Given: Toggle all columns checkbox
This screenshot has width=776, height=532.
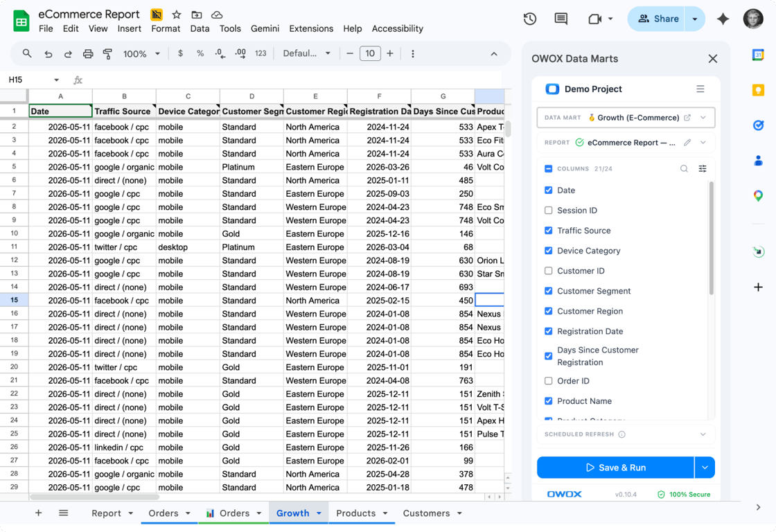Looking at the screenshot, I should (548, 169).
